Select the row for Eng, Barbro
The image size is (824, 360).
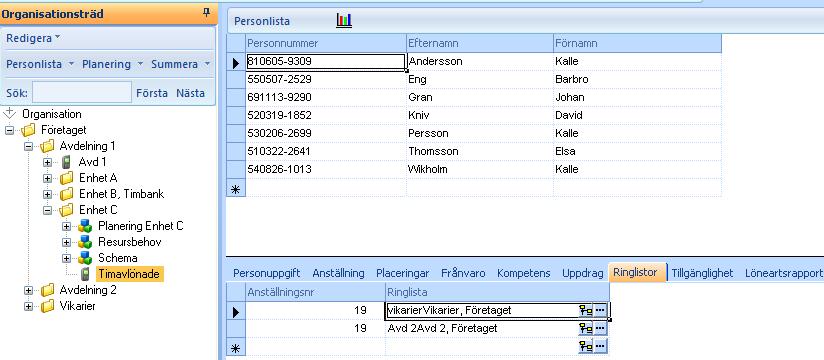click(x=473, y=79)
